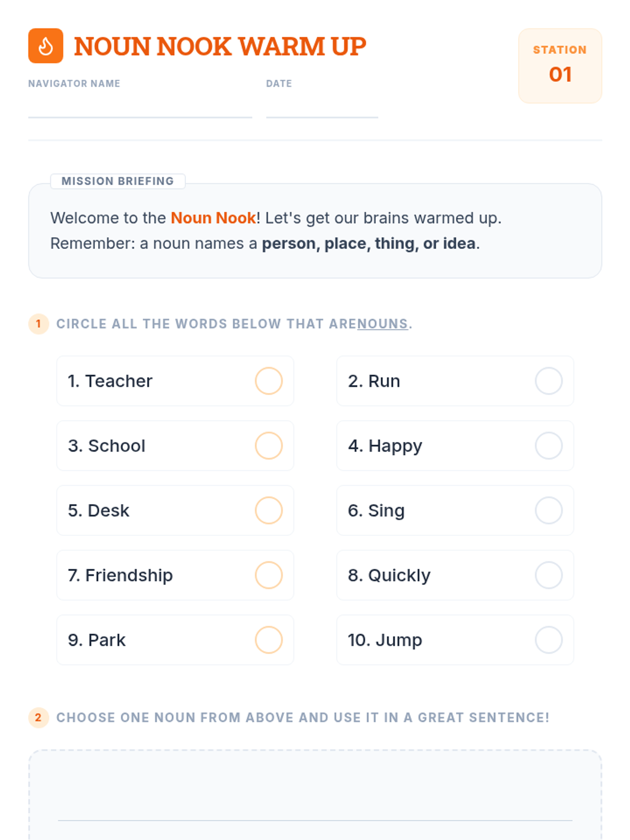Click the underlined NOUNS word

[x=383, y=324]
